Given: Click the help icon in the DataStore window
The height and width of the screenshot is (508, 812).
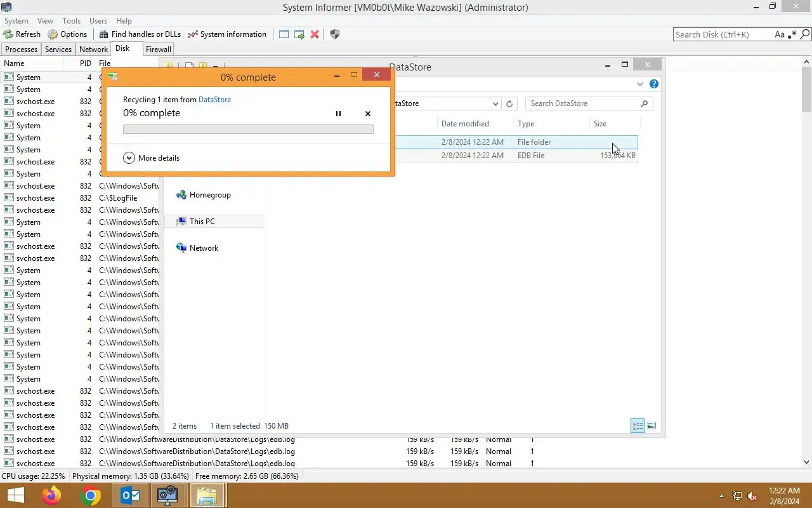Looking at the screenshot, I should (x=654, y=84).
